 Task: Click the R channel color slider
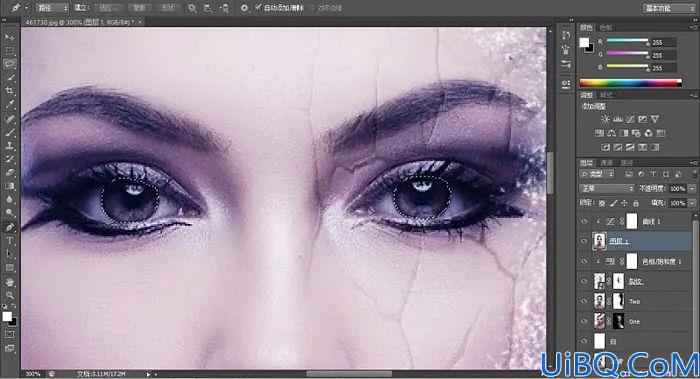coord(627,41)
